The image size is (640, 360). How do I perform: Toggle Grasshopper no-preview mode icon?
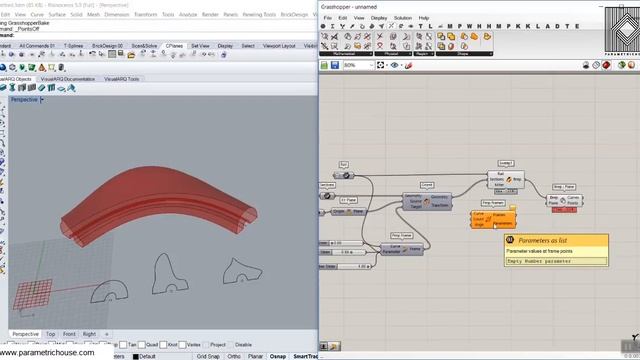tap(586, 65)
